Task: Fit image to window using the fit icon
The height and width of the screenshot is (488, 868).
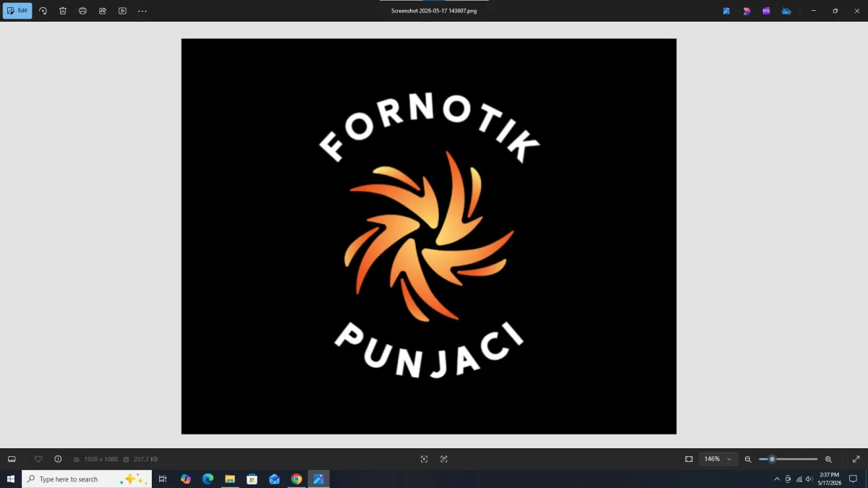Action: pos(689,459)
